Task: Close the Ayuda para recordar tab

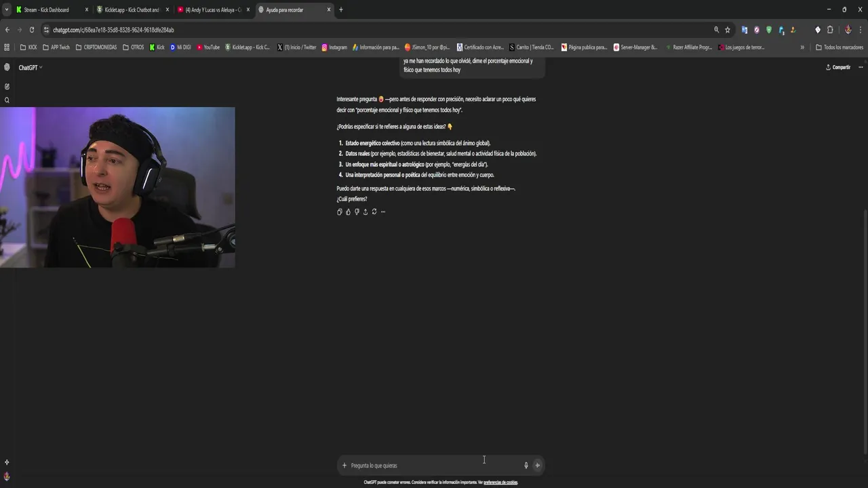Action: (329, 9)
